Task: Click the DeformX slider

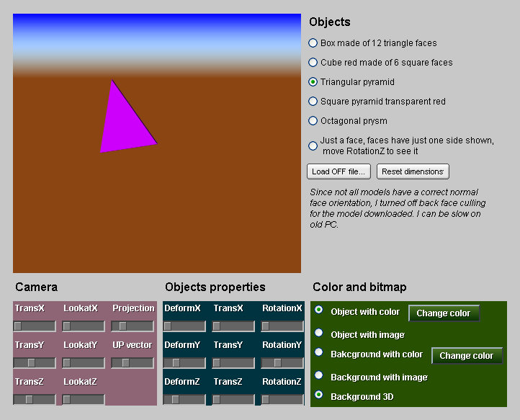Action: coord(184,326)
